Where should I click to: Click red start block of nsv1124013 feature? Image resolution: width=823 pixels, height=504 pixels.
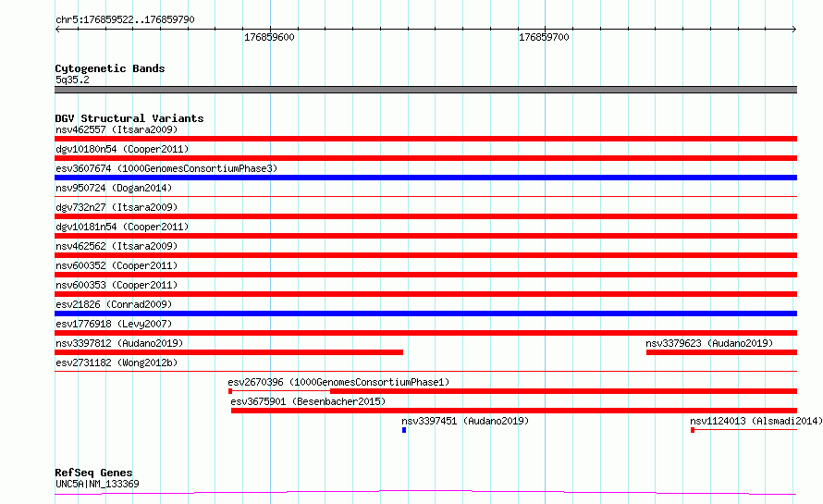(x=693, y=430)
